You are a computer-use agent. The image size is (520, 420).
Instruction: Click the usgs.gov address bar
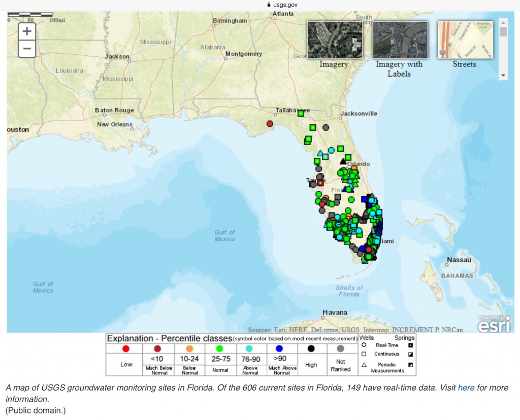tap(285, 5)
